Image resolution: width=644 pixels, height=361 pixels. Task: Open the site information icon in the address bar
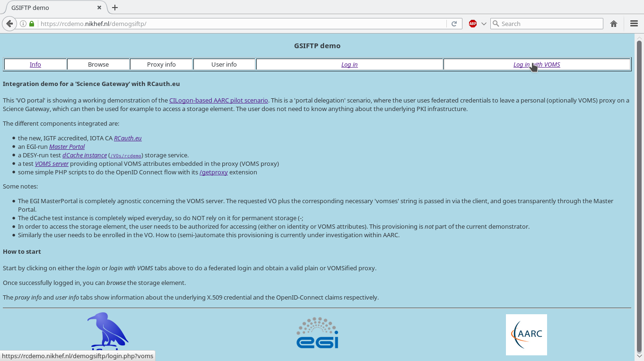click(23, 24)
